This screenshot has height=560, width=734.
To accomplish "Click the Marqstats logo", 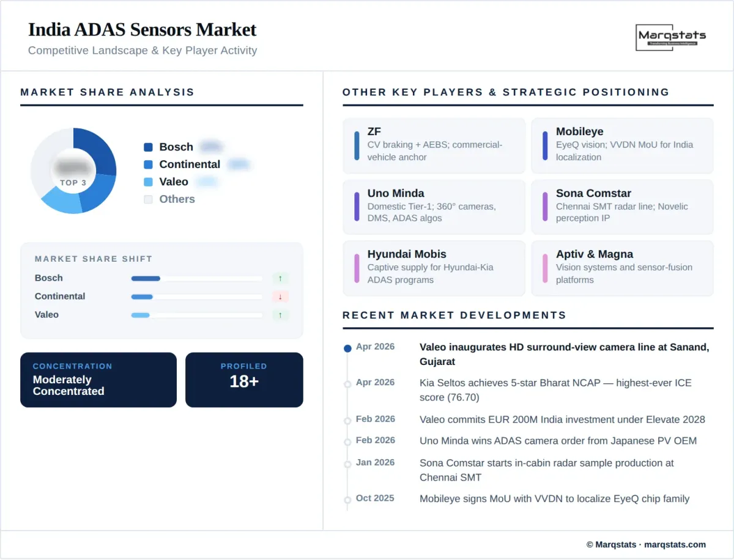I will 670,37.
